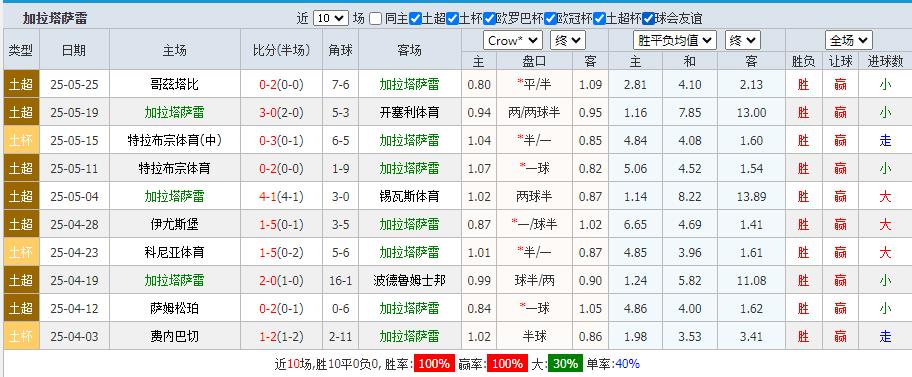Click the draw odds value 3.53
This screenshot has width=912, height=377.
click(x=690, y=336)
